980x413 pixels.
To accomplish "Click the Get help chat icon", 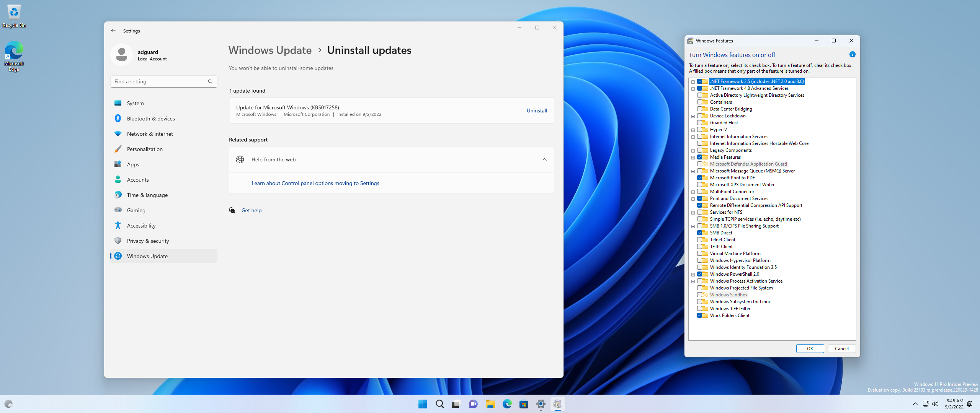I will (x=232, y=210).
